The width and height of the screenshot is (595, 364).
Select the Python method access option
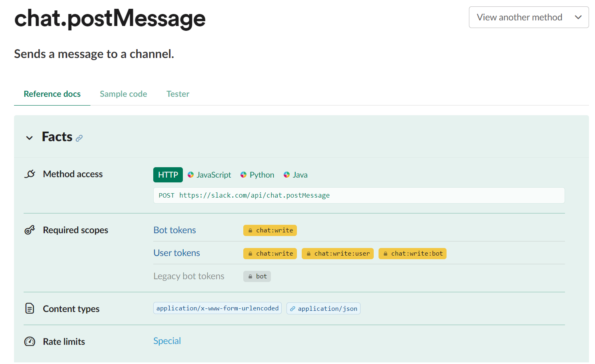[257, 175]
